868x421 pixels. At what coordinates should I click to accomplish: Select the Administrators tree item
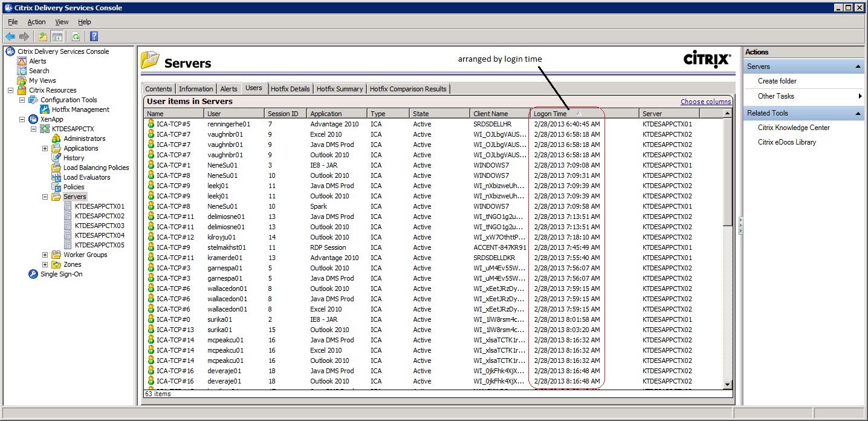pyautogui.click(x=84, y=139)
